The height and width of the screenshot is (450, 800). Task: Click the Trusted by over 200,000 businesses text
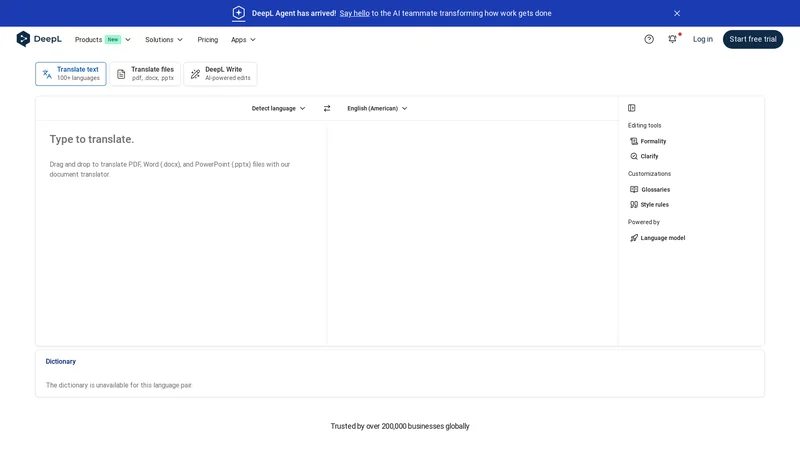pyautogui.click(x=400, y=426)
